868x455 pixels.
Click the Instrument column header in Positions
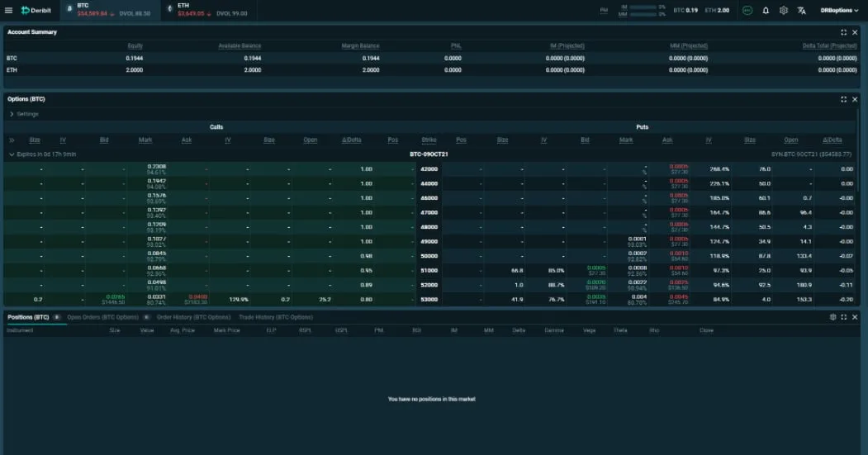[20, 330]
